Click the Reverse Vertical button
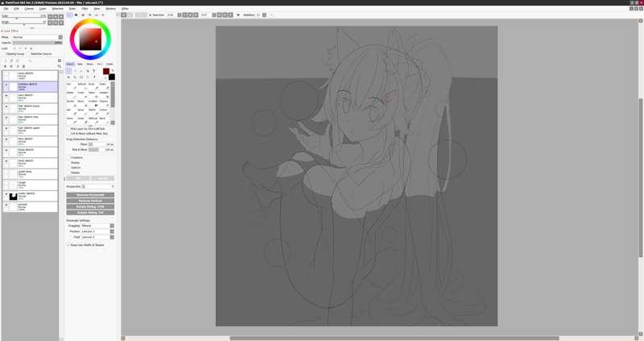The height and width of the screenshot is (341, 644). [90, 201]
